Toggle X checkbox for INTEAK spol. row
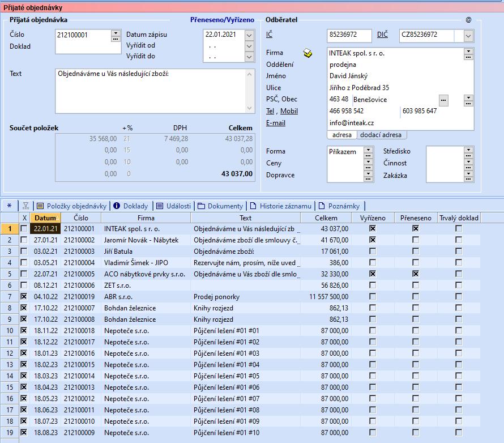The image size is (504, 443). click(x=24, y=228)
